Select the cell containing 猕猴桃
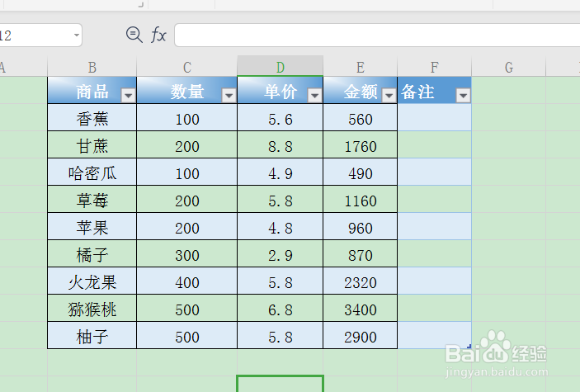Viewport: 580px width, 392px height. point(92,308)
